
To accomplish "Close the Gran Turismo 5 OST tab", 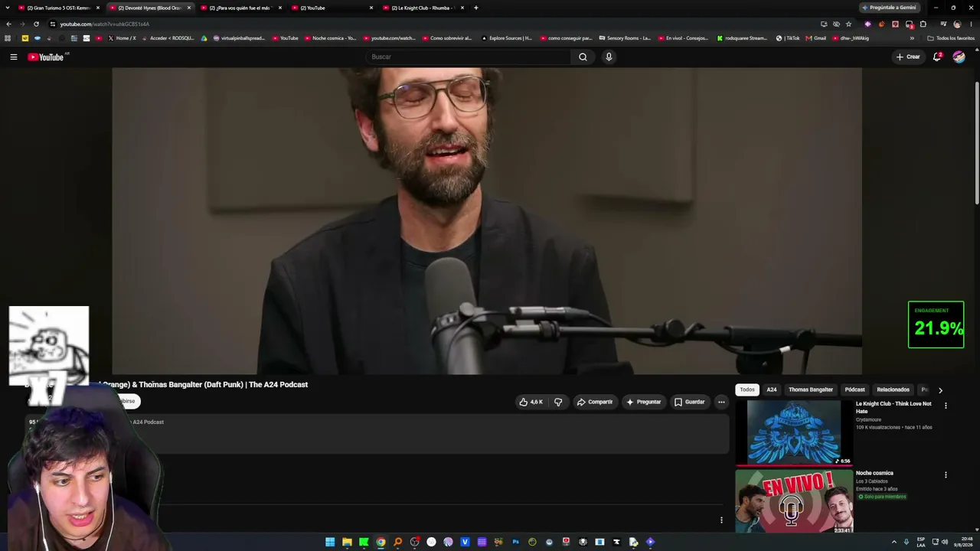I will tap(98, 8).
